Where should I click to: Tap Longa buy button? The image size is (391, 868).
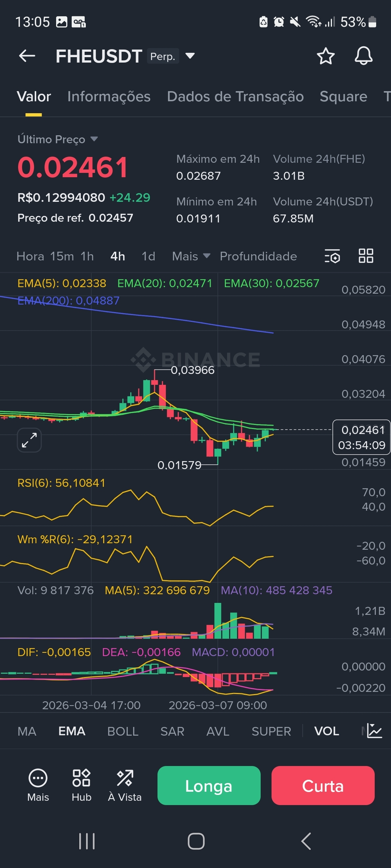click(x=209, y=786)
